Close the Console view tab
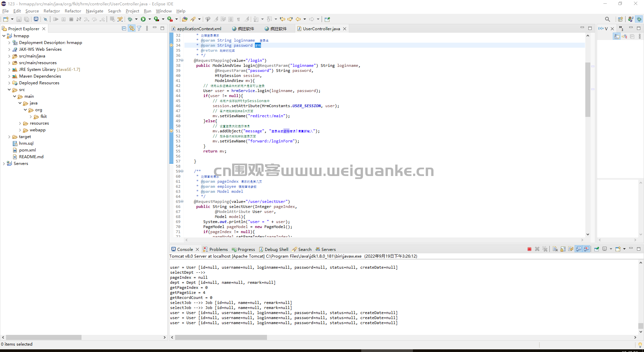This screenshot has width=644, height=352. [x=197, y=249]
